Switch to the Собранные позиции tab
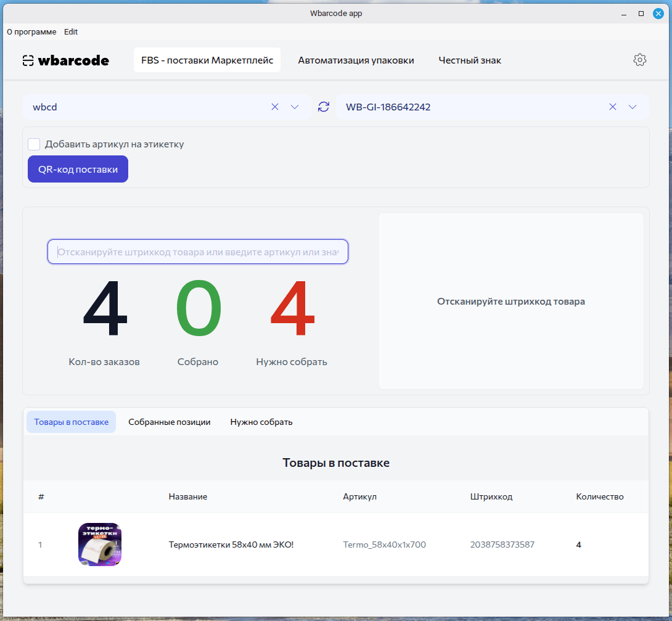 point(169,422)
